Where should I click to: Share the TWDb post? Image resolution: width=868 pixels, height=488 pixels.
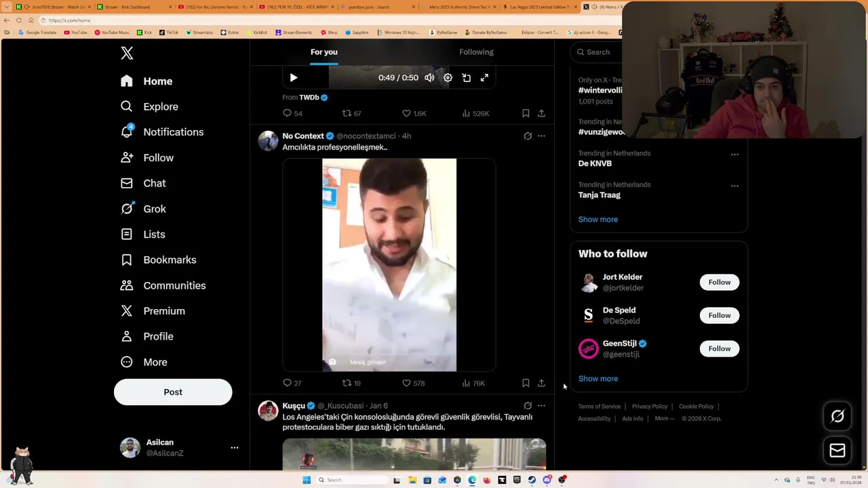click(x=541, y=113)
